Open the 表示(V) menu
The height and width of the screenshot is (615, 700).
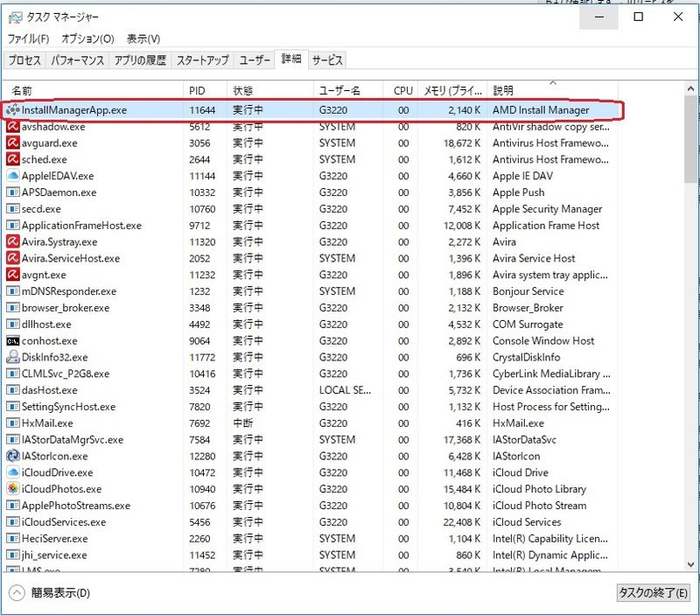pos(143,38)
